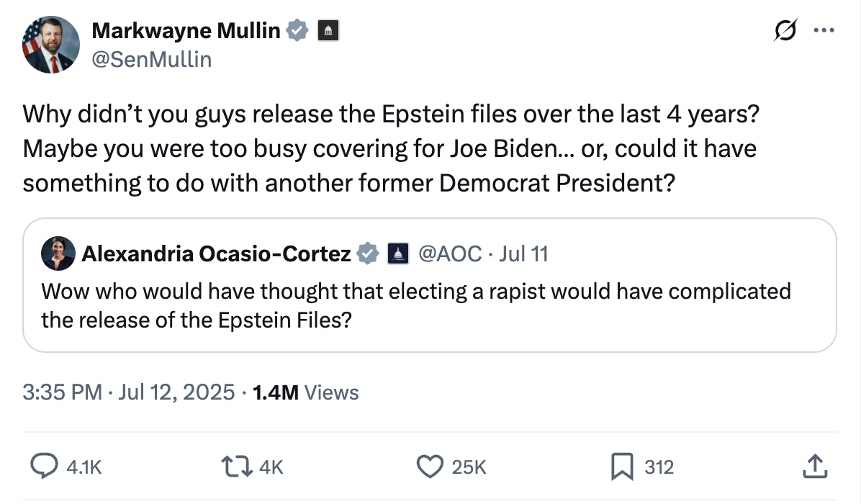Click the @AOC handle in quoted tweet
This screenshot has height=504, width=861.
[x=450, y=253]
